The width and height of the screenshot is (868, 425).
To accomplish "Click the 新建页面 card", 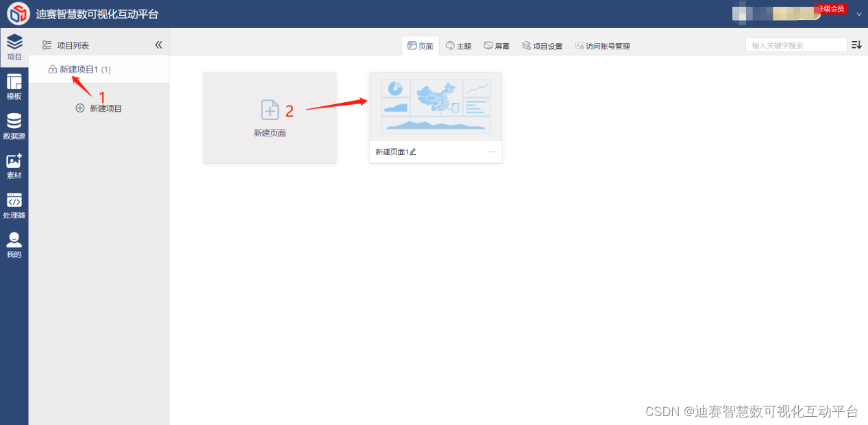I will (x=270, y=118).
